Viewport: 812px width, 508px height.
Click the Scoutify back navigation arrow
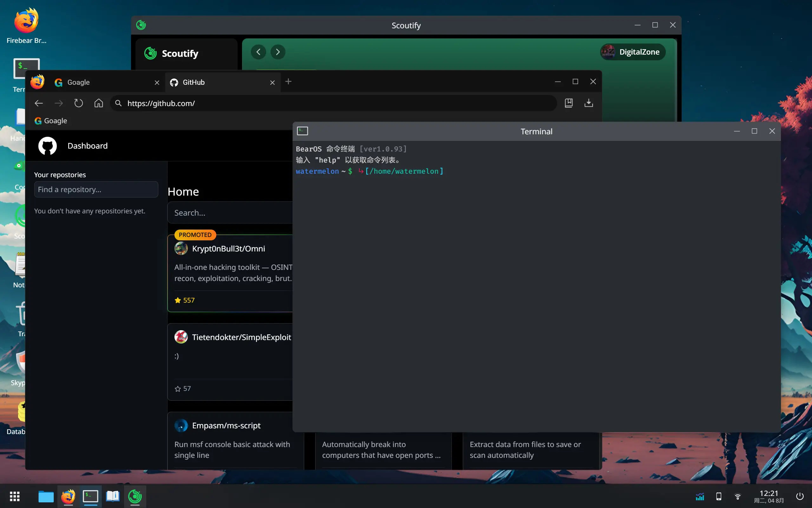click(259, 52)
